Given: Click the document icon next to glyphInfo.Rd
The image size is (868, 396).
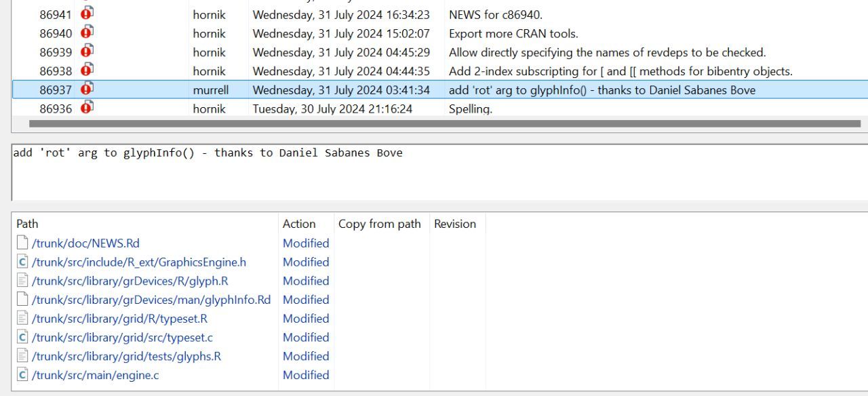Looking at the screenshot, I should click(x=22, y=299).
